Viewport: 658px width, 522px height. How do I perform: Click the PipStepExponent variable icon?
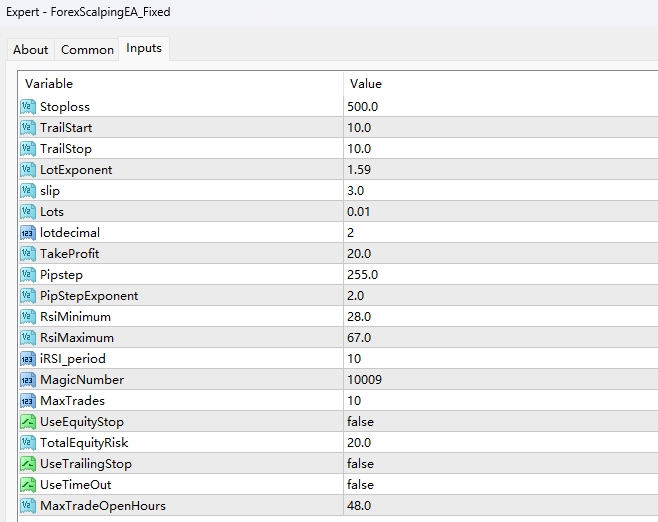coord(28,295)
